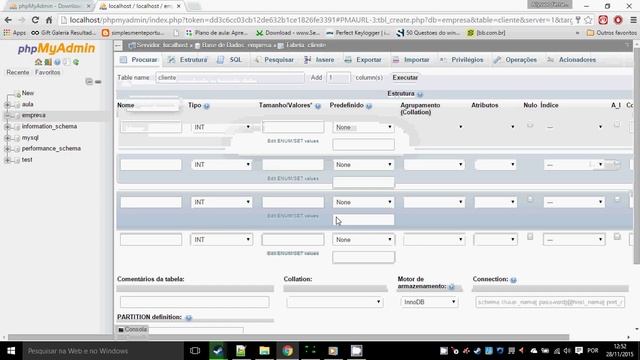Click the Consola button at bottom
This screenshot has width=640, height=360.
coord(132,329)
